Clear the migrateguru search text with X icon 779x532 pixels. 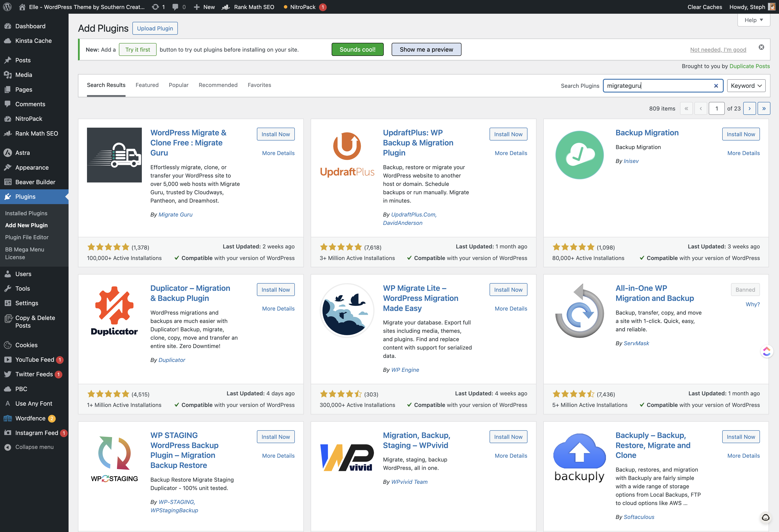[716, 86]
